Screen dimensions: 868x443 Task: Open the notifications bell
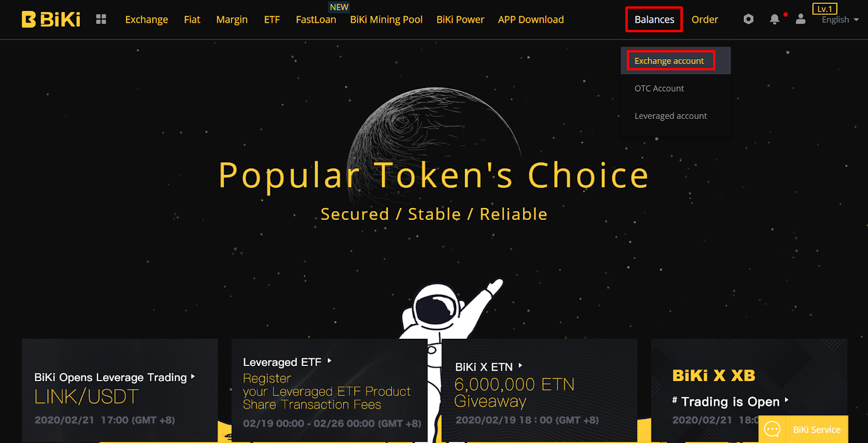pyautogui.click(x=775, y=19)
